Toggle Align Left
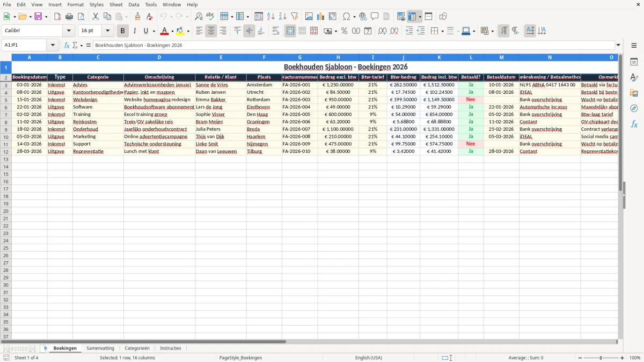This screenshot has width=644, height=362. click(x=200, y=31)
